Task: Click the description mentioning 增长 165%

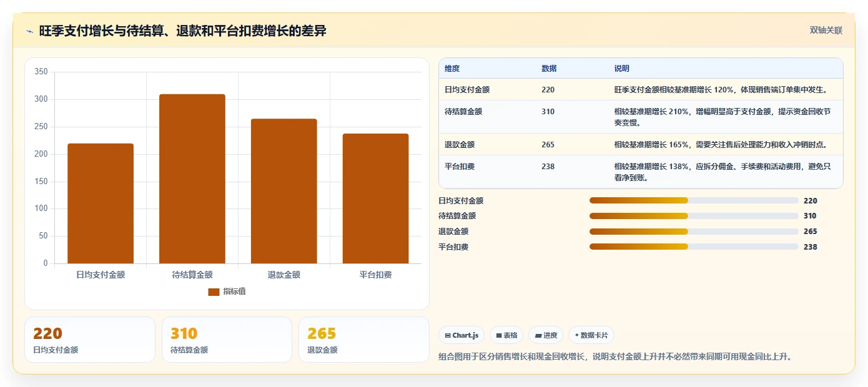Action: coord(721,145)
